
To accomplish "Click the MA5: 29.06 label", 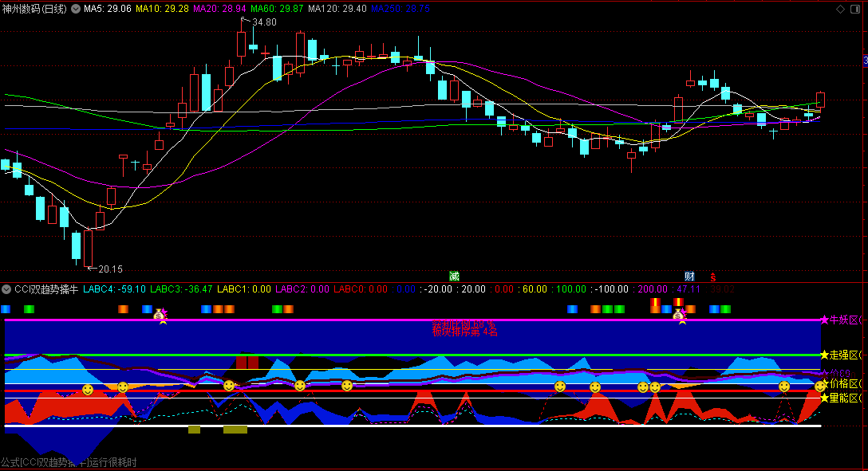I will [108, 9].
